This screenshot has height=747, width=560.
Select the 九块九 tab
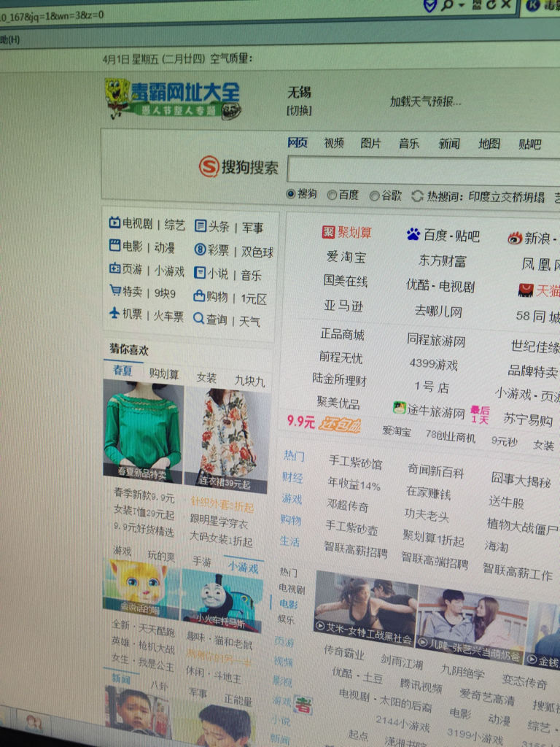[249, 381]
